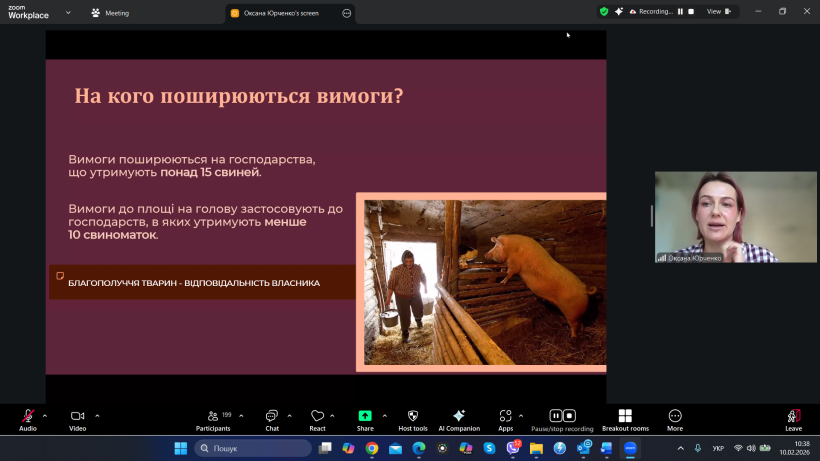Open the Apps menu icon
The height and width of the screenshot is (461, 820).
point(506,416)
